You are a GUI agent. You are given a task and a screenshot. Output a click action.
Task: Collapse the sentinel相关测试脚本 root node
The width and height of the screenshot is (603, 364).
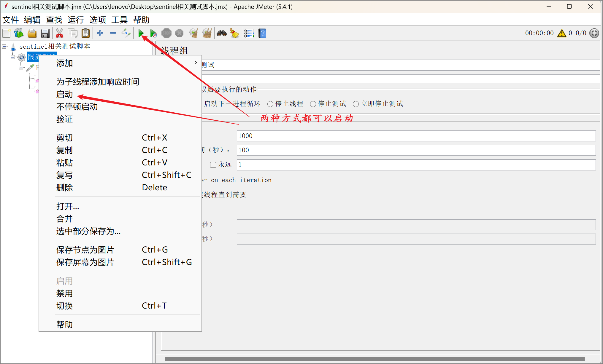click(x=4, y=47)
